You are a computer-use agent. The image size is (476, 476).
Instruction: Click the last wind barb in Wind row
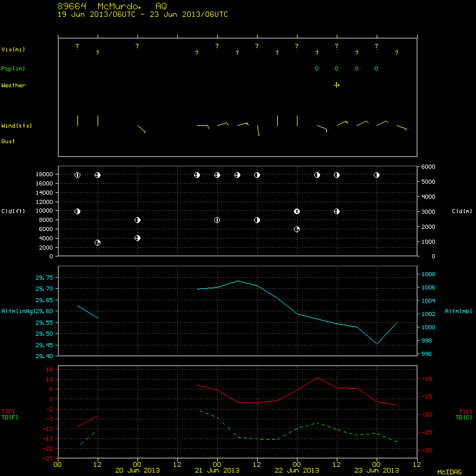point(401,128)
